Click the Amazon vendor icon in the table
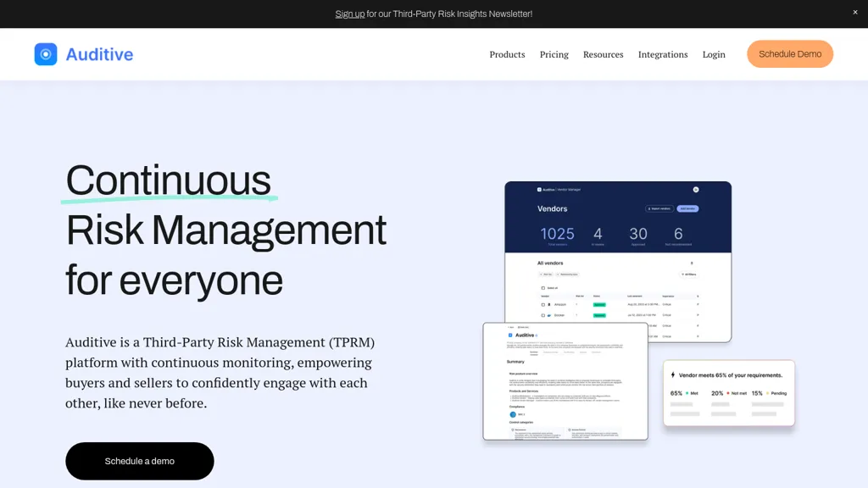The width and height of the screenshot is (868, 488). pyautogui.click(x=549, y=304)
